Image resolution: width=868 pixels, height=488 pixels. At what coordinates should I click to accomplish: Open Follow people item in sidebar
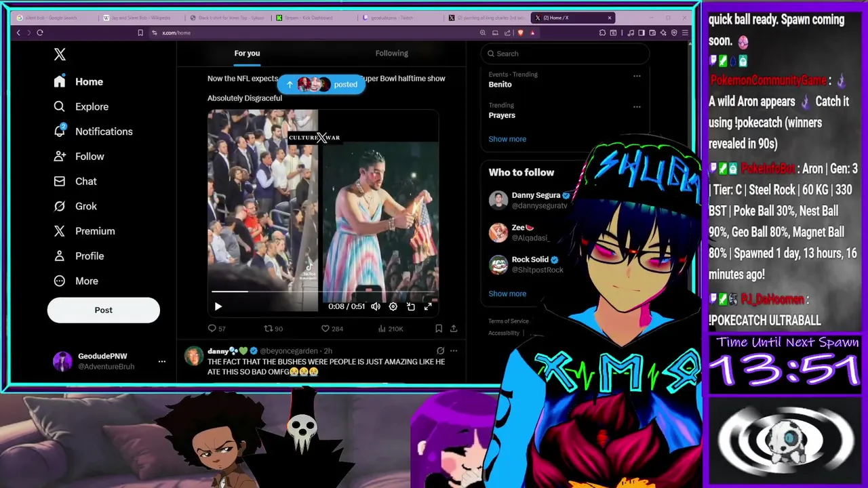tap(79, 157)
